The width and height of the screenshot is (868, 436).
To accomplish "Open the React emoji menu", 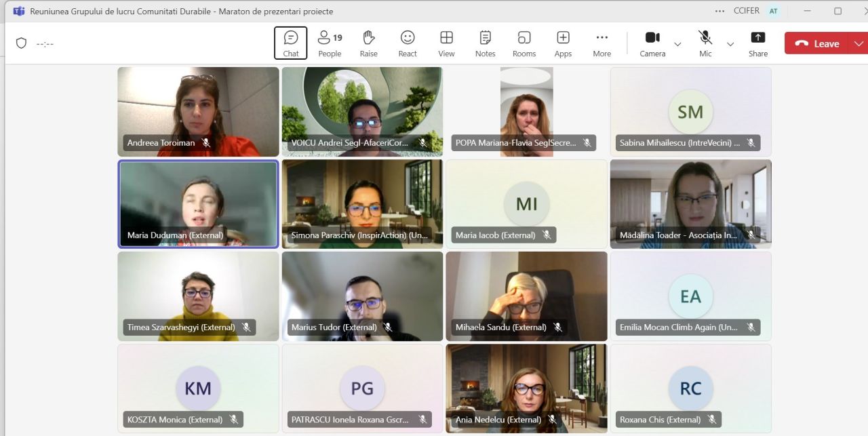I will coord(408,43).
